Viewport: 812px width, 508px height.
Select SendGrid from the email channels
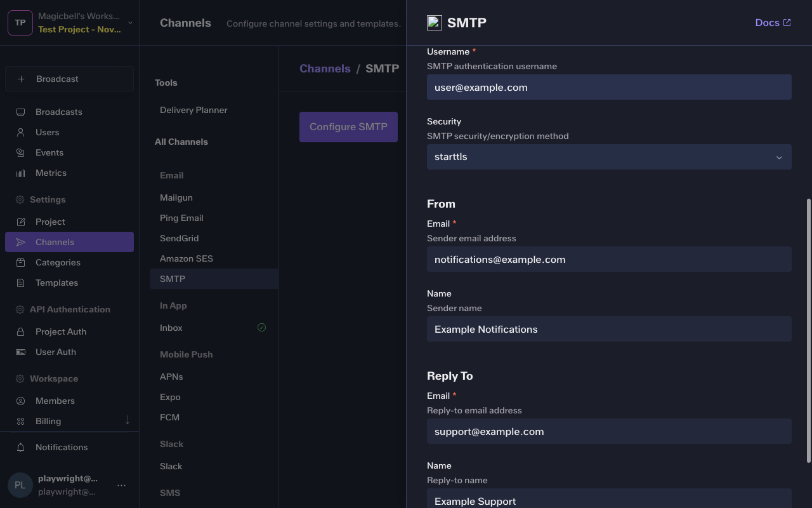click(179, 238)
